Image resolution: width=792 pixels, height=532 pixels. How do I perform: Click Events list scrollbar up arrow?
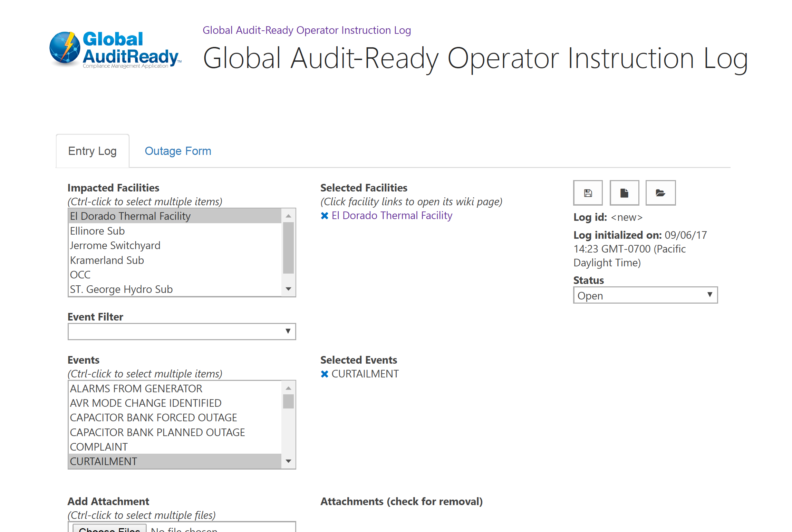pyautogui.click(x=288, y=388)
